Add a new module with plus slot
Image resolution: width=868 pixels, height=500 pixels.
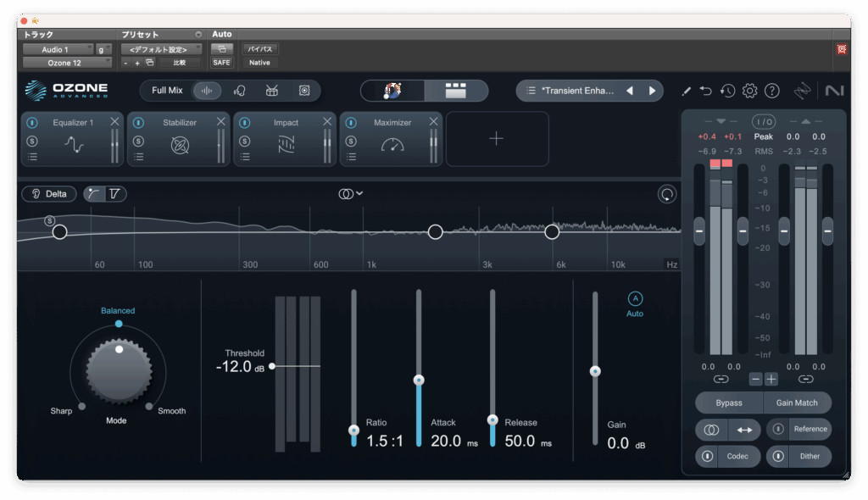click(497, 139)
